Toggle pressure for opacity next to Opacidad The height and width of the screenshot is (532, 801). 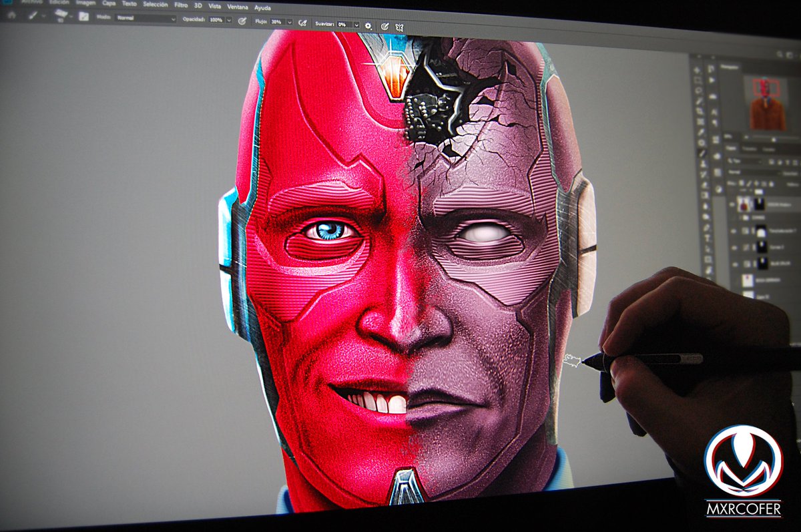[242, 21]
